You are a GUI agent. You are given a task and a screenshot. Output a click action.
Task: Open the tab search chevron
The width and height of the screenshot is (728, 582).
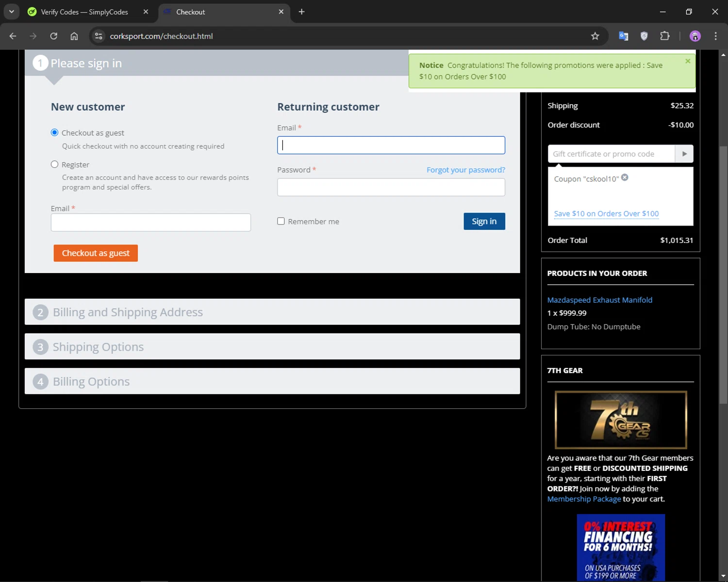(x=11, y=12)
